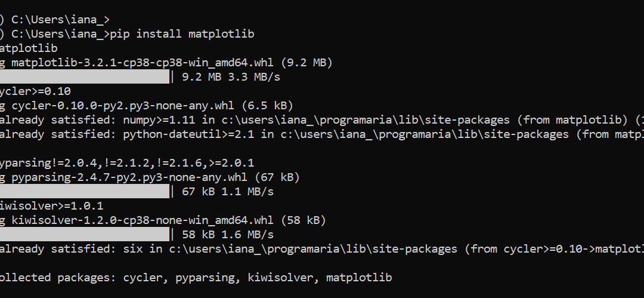Click the 58 kB kiwisolver progress bar
The width and height of the screenshot is (644, 298).
85,234
